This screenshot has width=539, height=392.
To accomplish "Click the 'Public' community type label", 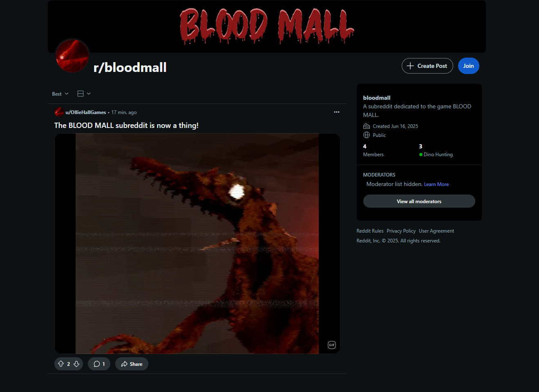I will pyautogui.click(x=379, y=135).
